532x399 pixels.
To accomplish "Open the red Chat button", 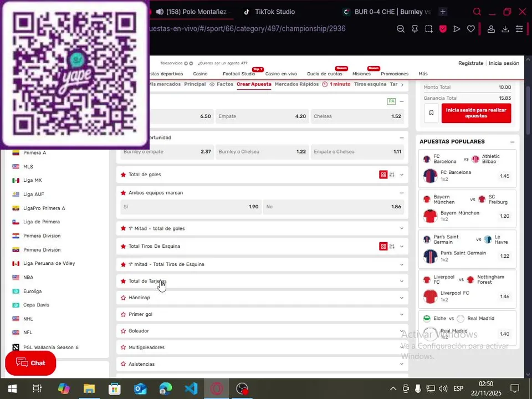I will point(30,363).
